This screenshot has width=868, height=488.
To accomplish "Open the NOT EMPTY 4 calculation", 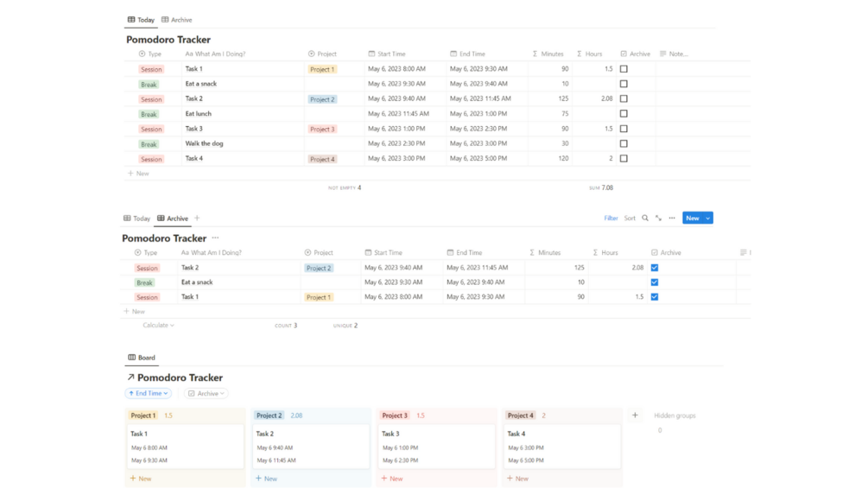I will pos(345,187).
